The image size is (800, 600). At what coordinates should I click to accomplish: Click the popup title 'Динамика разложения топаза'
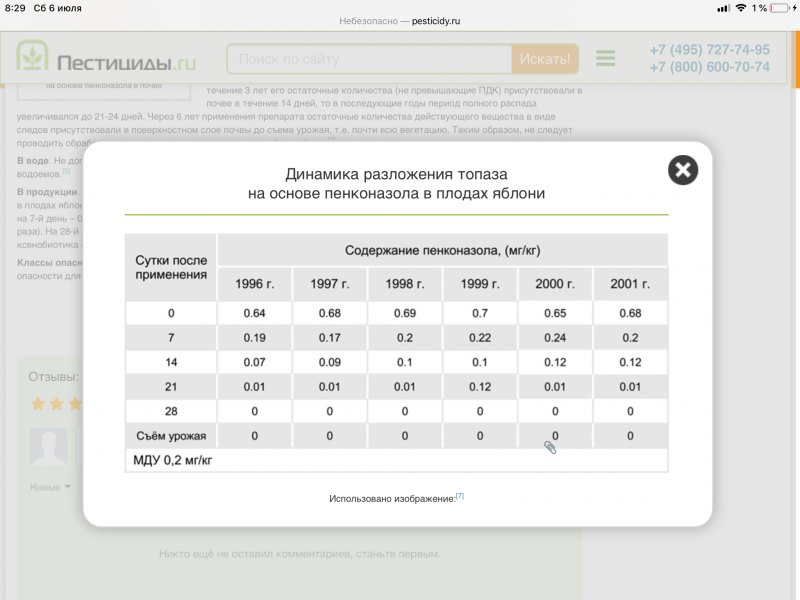coord(396,174)
